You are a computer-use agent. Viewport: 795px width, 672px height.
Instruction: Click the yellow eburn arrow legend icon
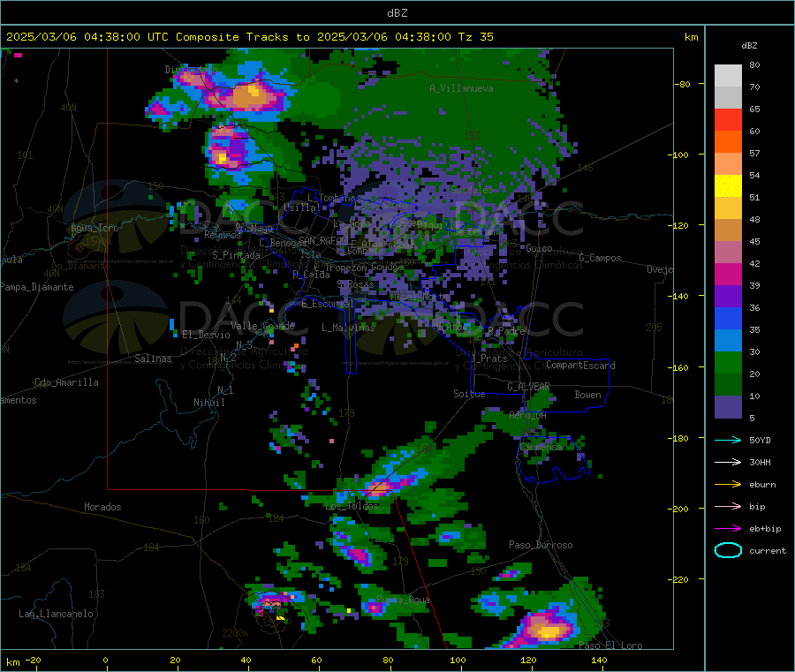click(728, 484)
